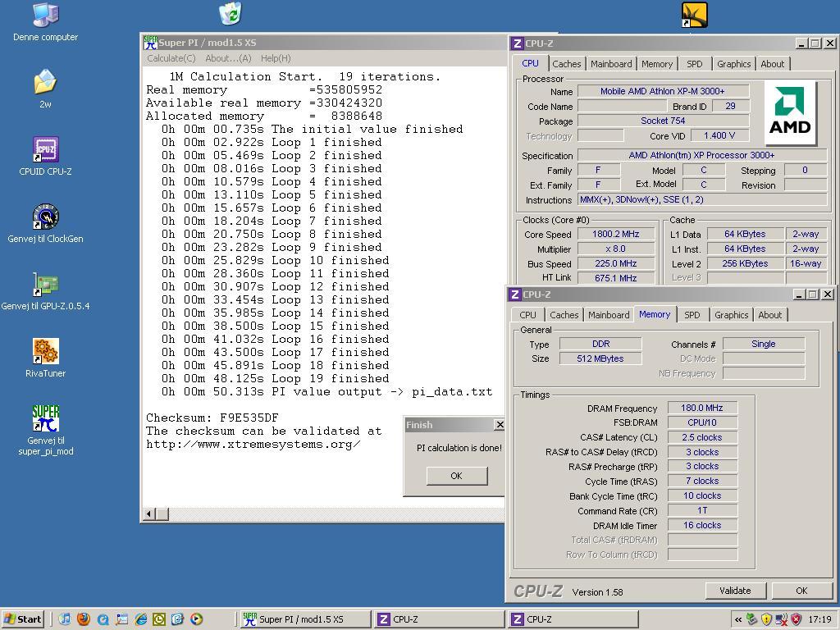Click the Safely Remove Hardware tray icon
840x630 pixels.
click(x=752, y=619)
